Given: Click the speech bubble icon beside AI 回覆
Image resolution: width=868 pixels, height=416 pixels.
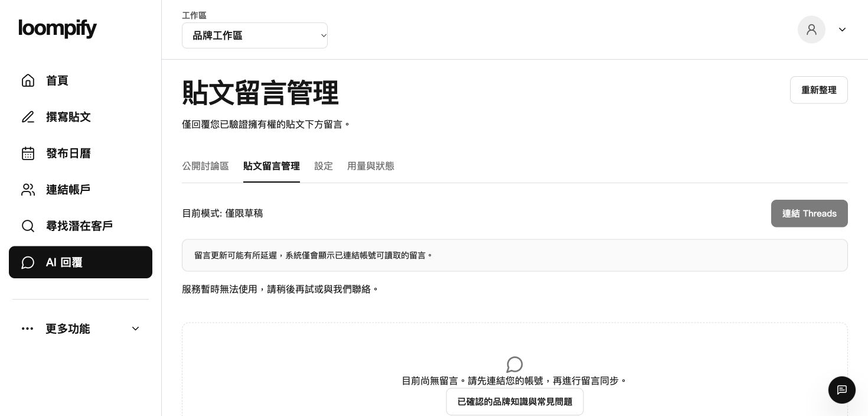Looking at the screenshot, I should [x=28, y=262].
